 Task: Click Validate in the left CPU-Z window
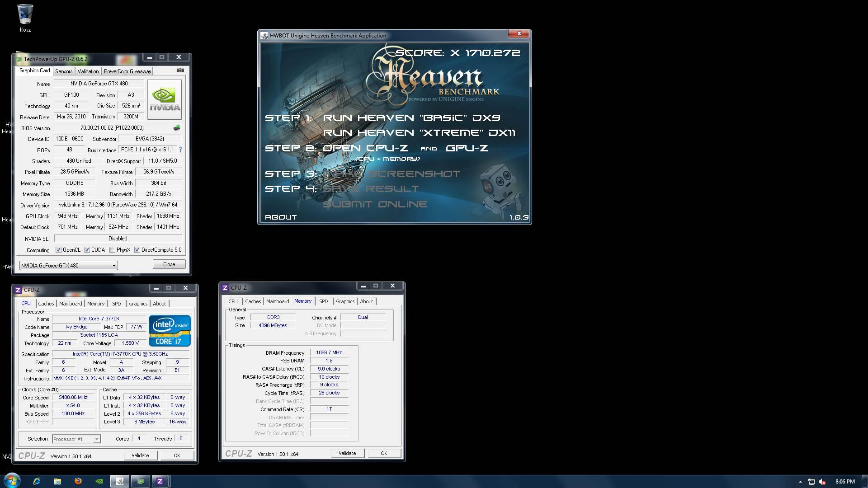click(140, 455)
